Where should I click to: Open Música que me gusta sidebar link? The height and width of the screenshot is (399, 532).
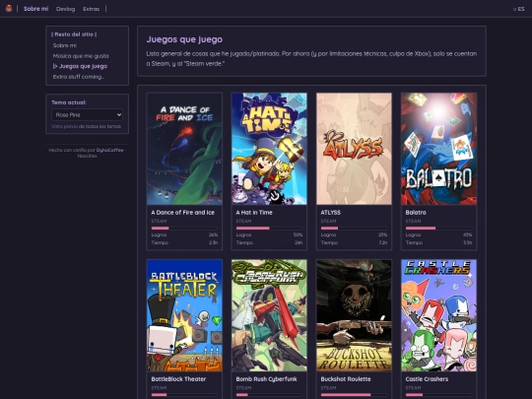[81, 55]
